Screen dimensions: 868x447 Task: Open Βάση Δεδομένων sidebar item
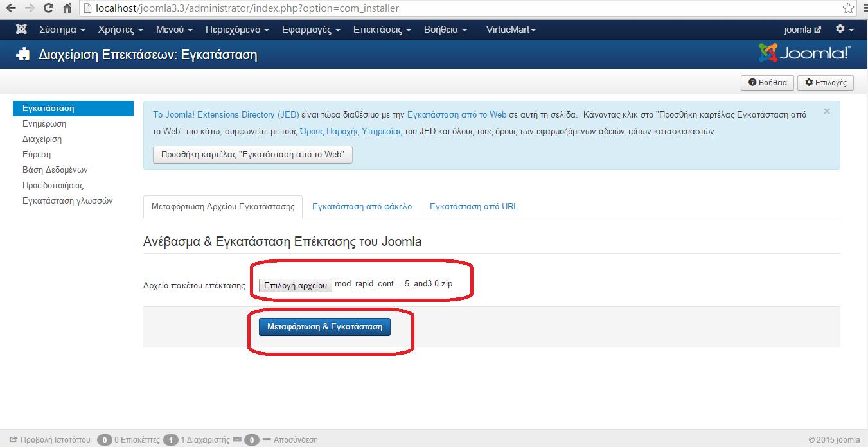coord(55,170)
